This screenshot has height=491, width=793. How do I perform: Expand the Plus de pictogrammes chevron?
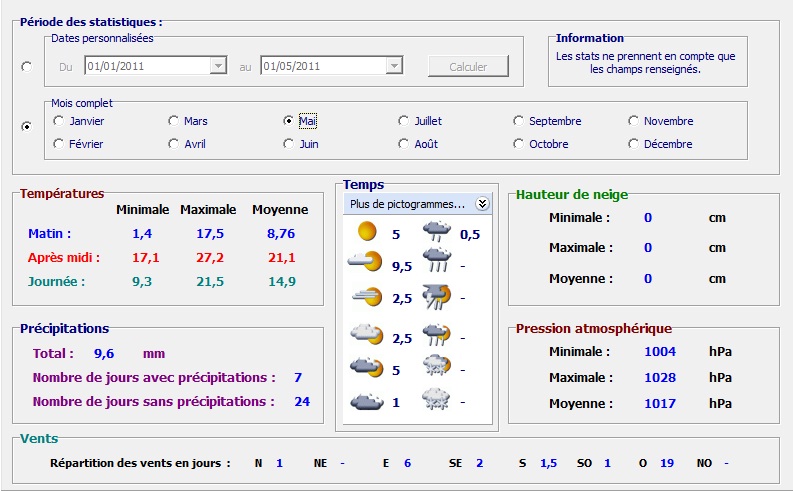tap(482, 204)
